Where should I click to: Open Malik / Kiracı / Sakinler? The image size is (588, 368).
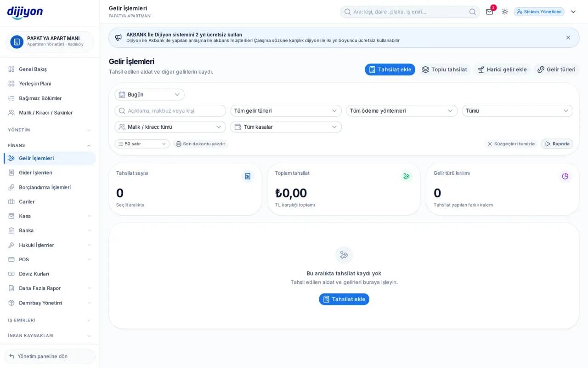50,113
